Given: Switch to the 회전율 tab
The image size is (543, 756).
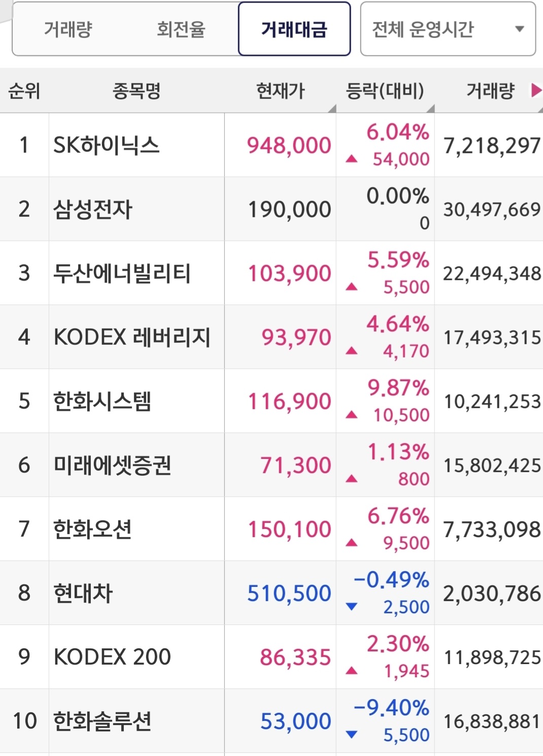Looking at the screenshot, I should tap(181, 29).
